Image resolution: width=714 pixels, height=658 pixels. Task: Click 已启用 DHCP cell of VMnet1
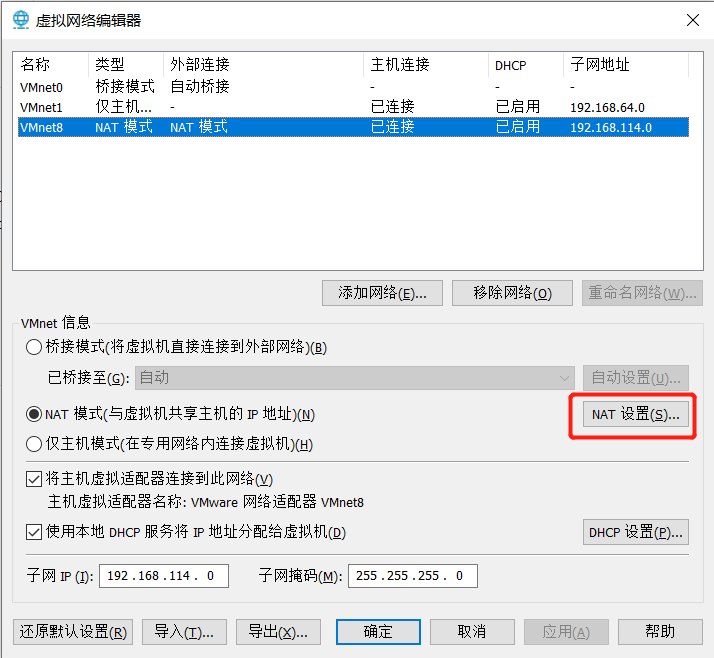tap(518, 107)
